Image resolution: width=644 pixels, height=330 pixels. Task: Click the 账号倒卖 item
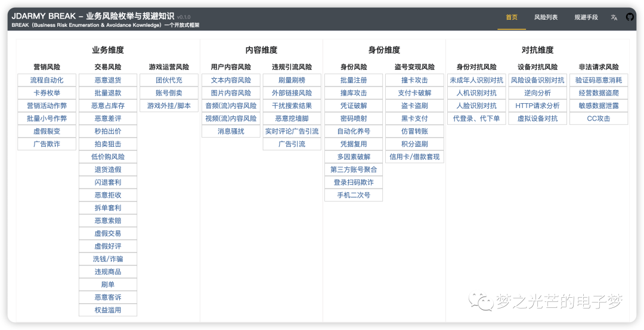click(x=169, y=93)
